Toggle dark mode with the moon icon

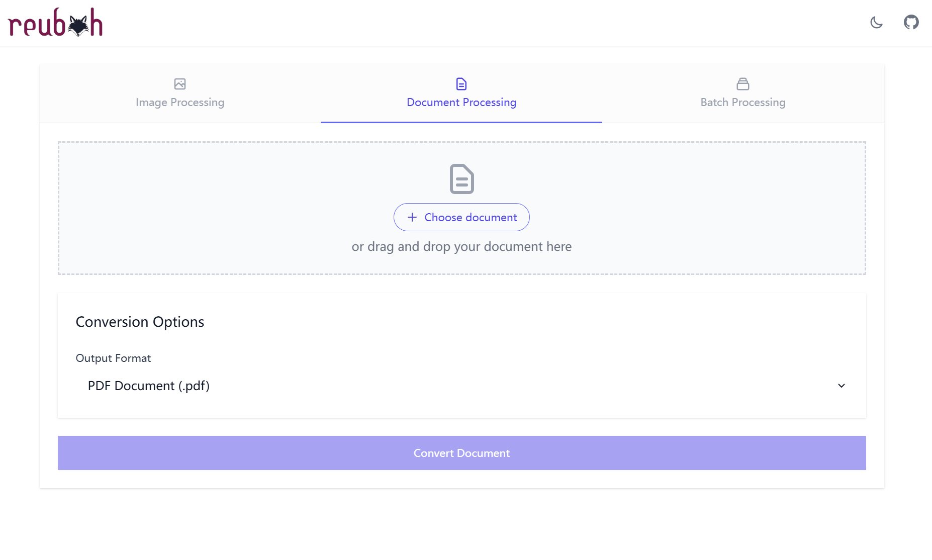coord(876,23)
